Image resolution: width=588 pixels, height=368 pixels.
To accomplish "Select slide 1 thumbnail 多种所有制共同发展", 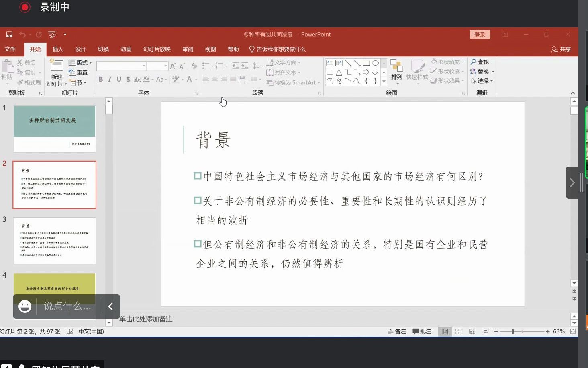I will (55, 129).
